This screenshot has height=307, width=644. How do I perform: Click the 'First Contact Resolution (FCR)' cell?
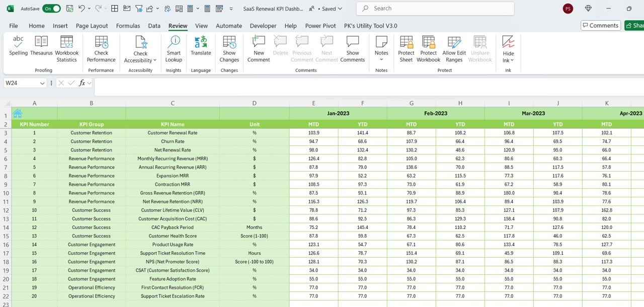tap(173, 287)
